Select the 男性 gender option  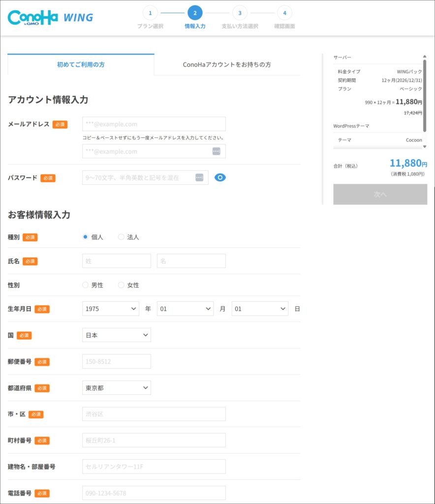pyautogui.click(x=86, y=285)
